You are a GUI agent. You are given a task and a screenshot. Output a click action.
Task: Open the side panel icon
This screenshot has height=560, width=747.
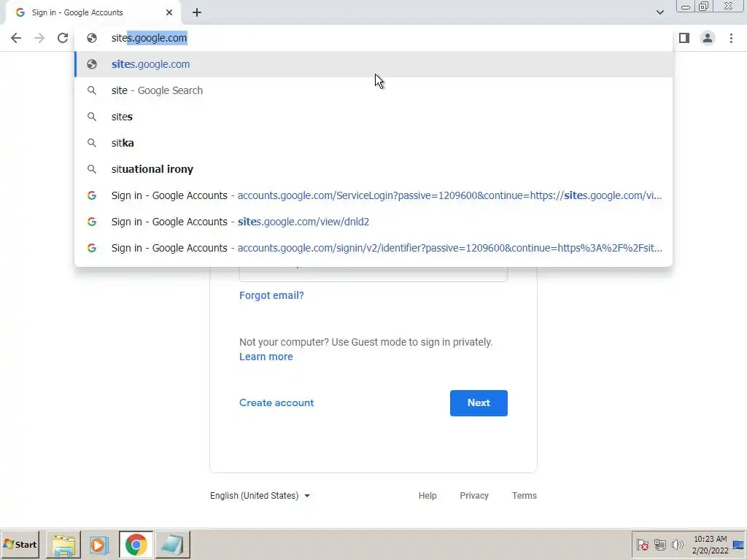click(684, 38)
